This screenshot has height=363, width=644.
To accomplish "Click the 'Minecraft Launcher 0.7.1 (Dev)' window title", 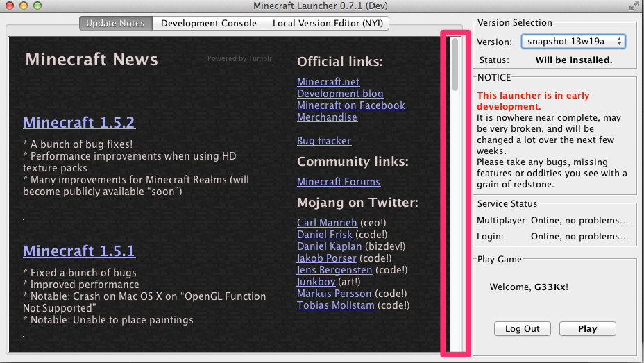I will click(x=321, y=6).
